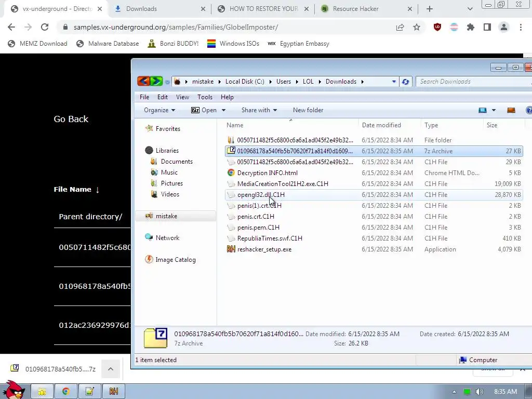532x399 pixels.
Task: Click the address bar URL field
Action: pos(224,27)
